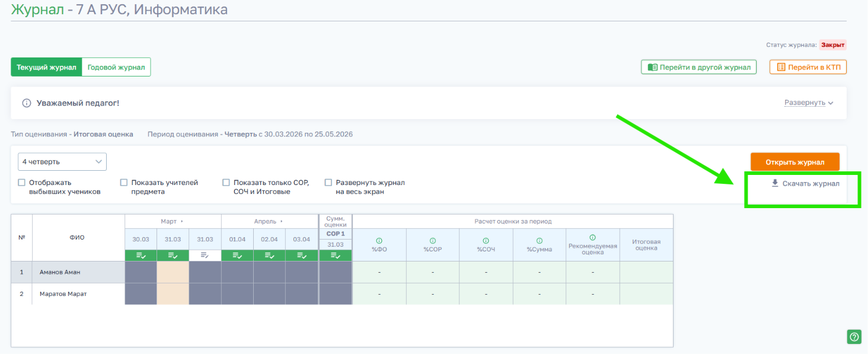Open the 4 четверть dropdown
Image resolution: width=868 pixels, height=354 pixels.
[62, 161]
